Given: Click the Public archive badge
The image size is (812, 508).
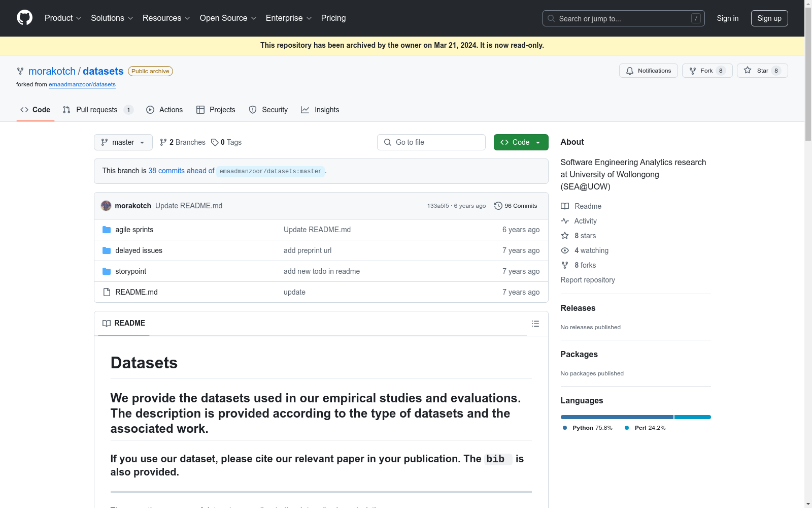Looking at the screenshot, I should (x=150, y=71).
